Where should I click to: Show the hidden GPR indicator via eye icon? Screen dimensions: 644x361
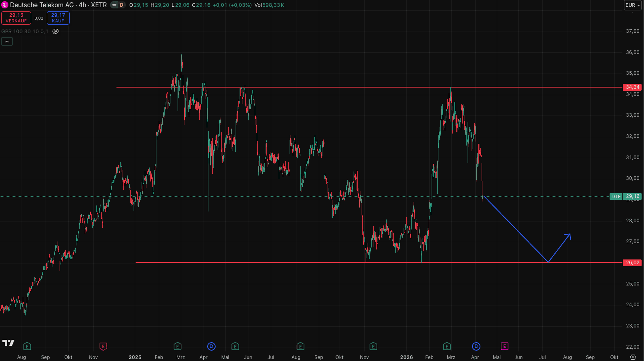[56, 31]
